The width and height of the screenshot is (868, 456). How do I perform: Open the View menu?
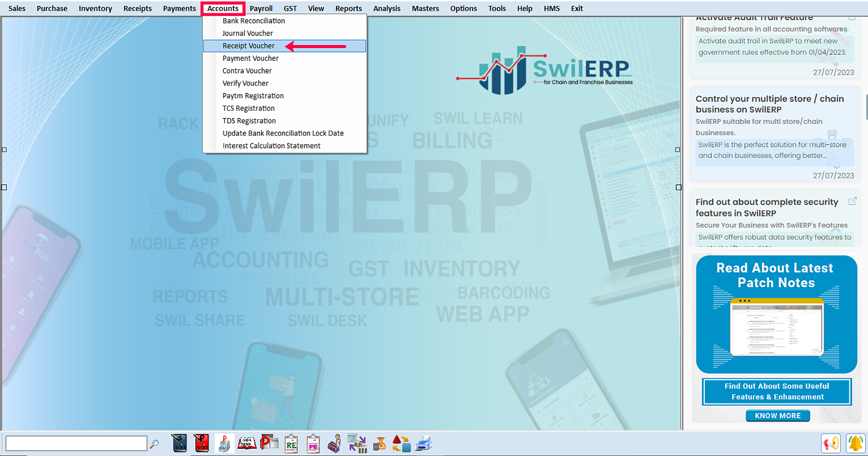coord(316,8)
